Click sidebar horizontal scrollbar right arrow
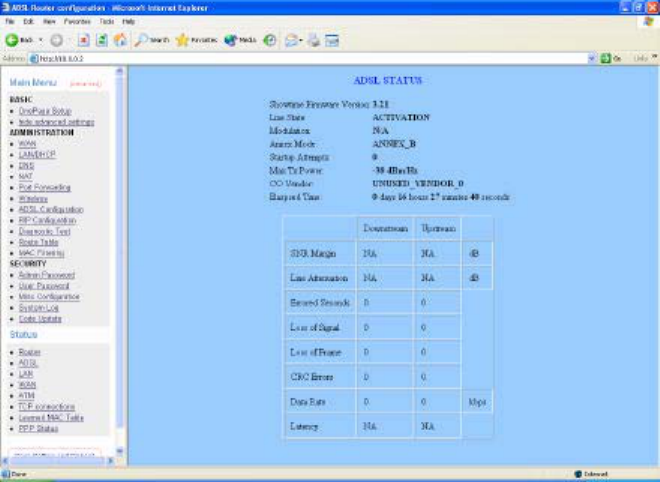 tap(111, 461)
